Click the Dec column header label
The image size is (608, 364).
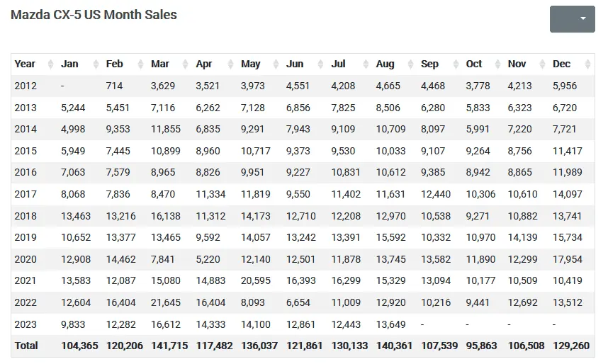(x=561, y=64)
